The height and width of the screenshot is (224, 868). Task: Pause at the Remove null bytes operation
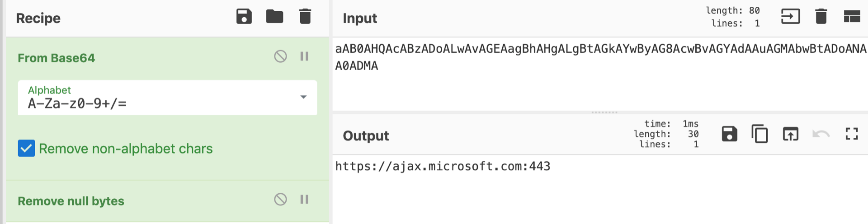(304, 199)
